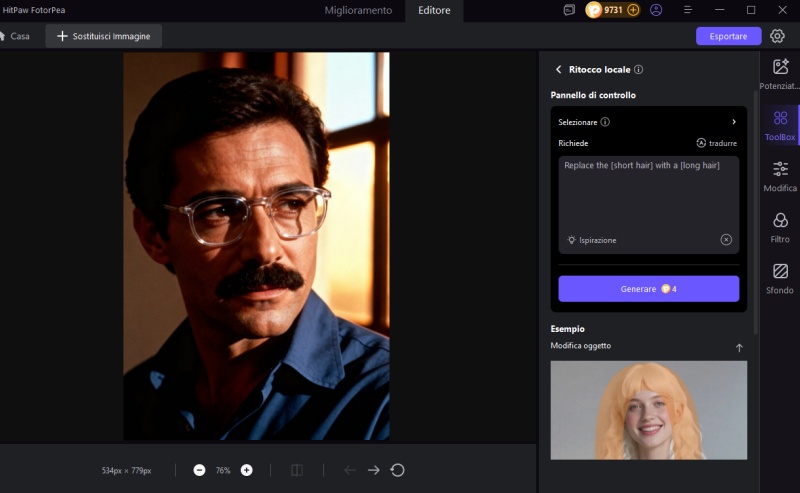Select the Potenziamento enhance tool
This screenshot has height=493, width=800.
point(780,74)
